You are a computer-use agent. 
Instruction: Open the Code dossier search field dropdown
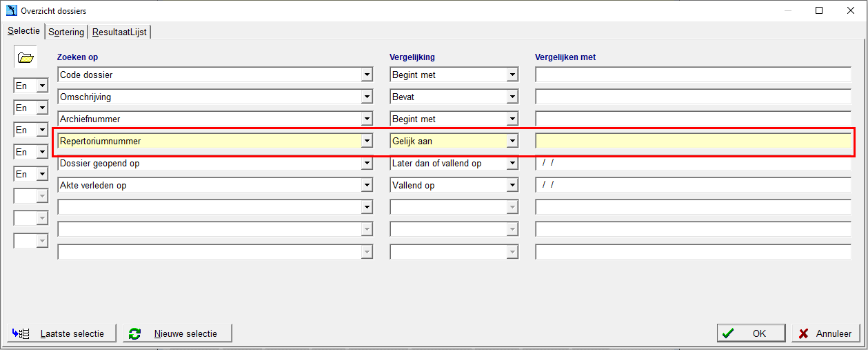366,75
